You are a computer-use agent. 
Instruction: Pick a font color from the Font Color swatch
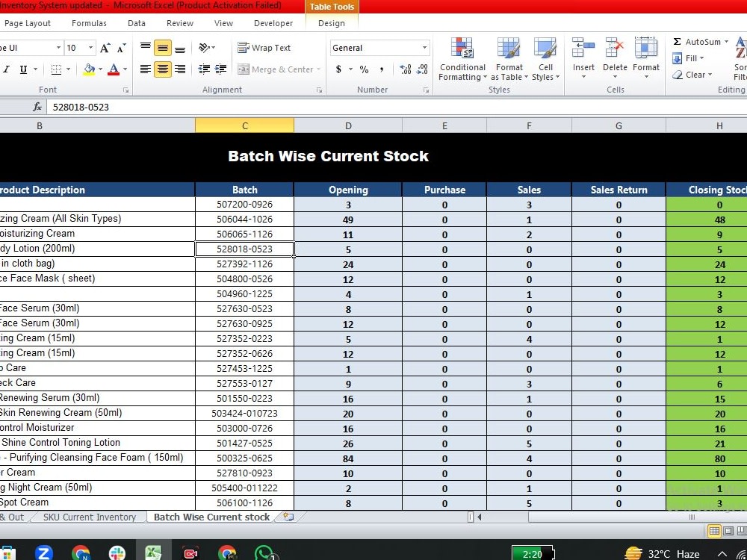[113, 68]
